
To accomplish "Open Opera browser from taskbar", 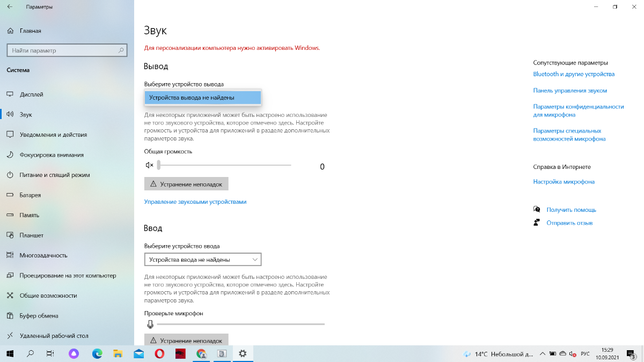I will pos(159,353).
